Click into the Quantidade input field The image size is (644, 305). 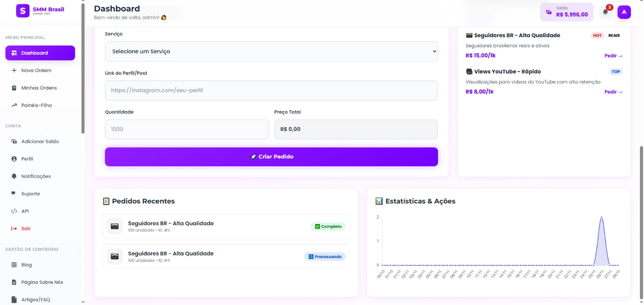click(x=186, y=130)
